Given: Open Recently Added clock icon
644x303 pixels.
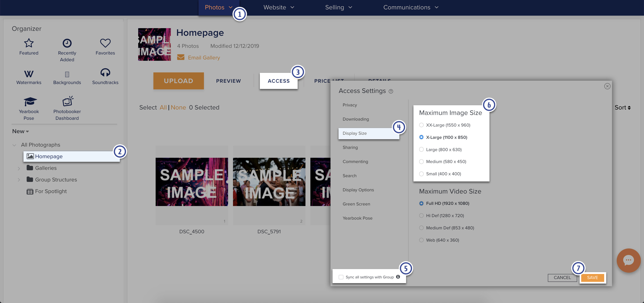Looking at the screenshot, I should click(x=67, y=43).
